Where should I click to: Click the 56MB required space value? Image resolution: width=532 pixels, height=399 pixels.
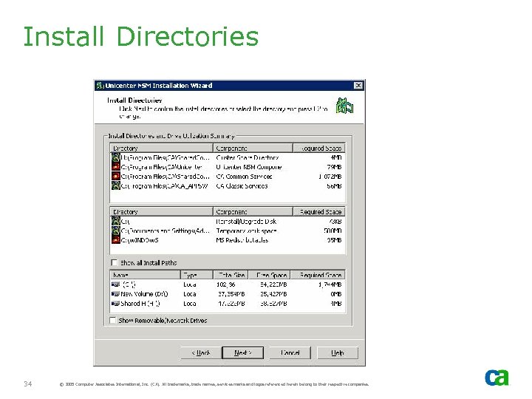[334, 186]
